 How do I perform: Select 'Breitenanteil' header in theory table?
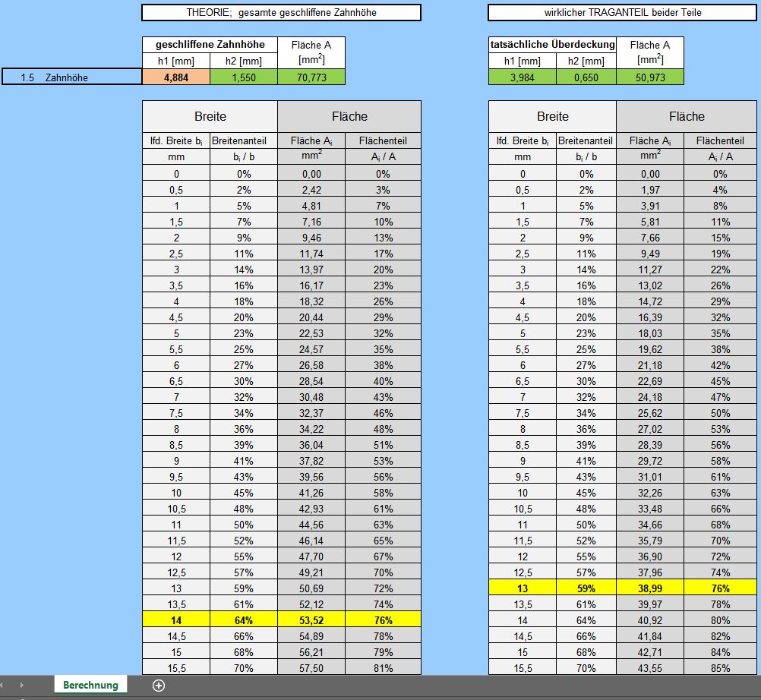244,140
